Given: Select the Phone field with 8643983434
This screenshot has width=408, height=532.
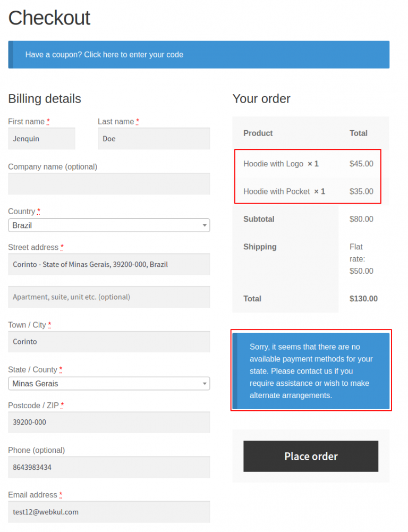Looking at the screenshot, I should click(x=109, y=467).
